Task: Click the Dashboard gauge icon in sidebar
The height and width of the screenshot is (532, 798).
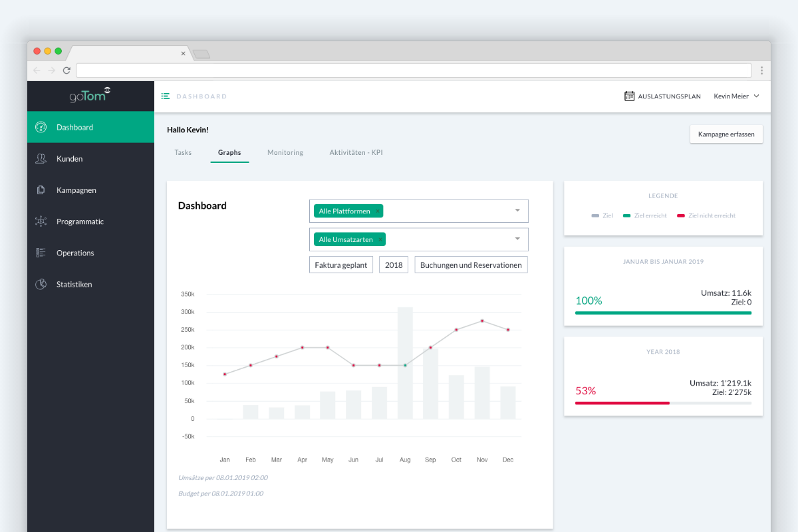Action: tap(41, 127)
